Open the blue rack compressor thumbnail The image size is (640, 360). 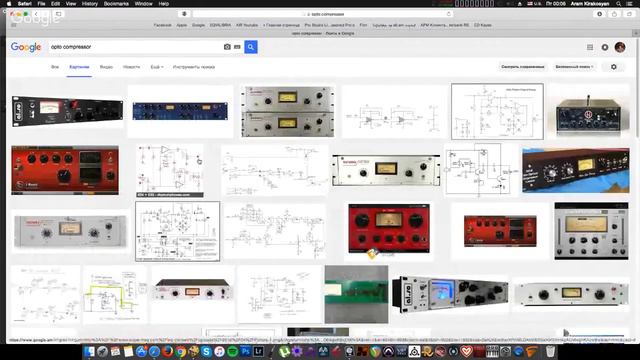[180, 111]
